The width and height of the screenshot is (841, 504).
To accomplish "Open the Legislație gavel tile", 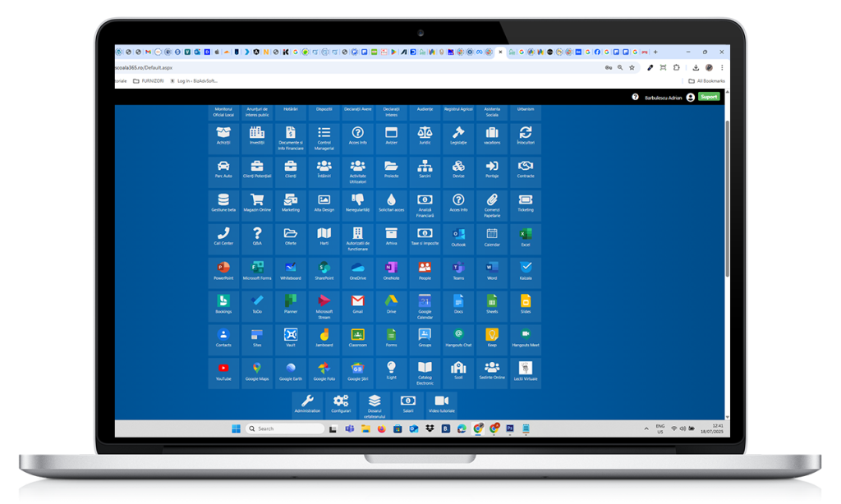I will click(x=458, y=139).
